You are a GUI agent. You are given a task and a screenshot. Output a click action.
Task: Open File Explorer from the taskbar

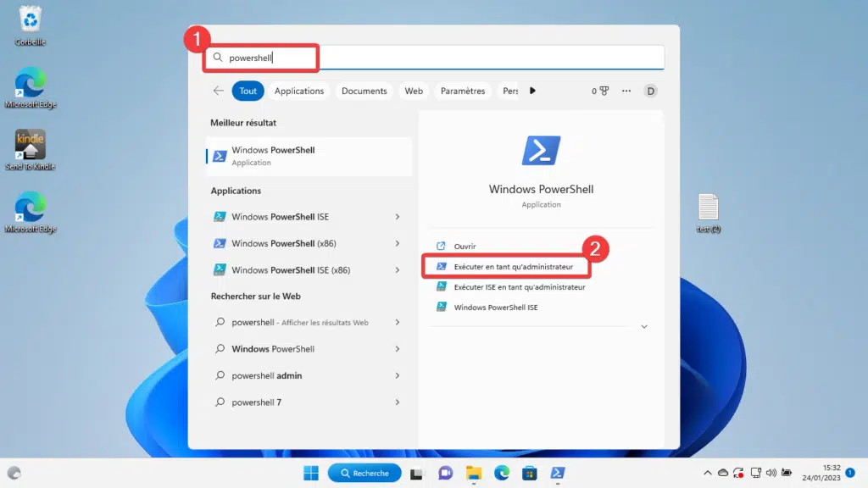(x=473, y=473)
